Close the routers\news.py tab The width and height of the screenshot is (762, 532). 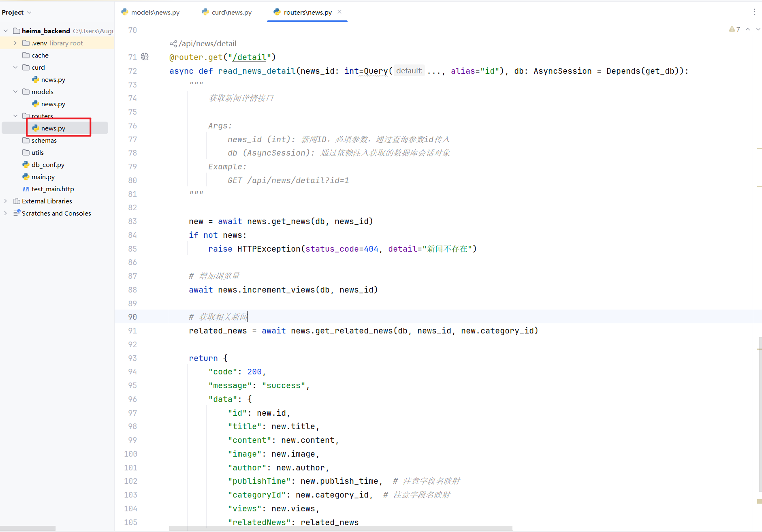pyautogui.click(x=339, y=12)
